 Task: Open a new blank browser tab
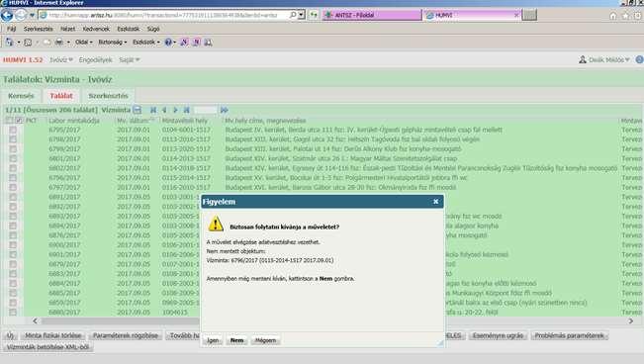click(x=529, y=15)
